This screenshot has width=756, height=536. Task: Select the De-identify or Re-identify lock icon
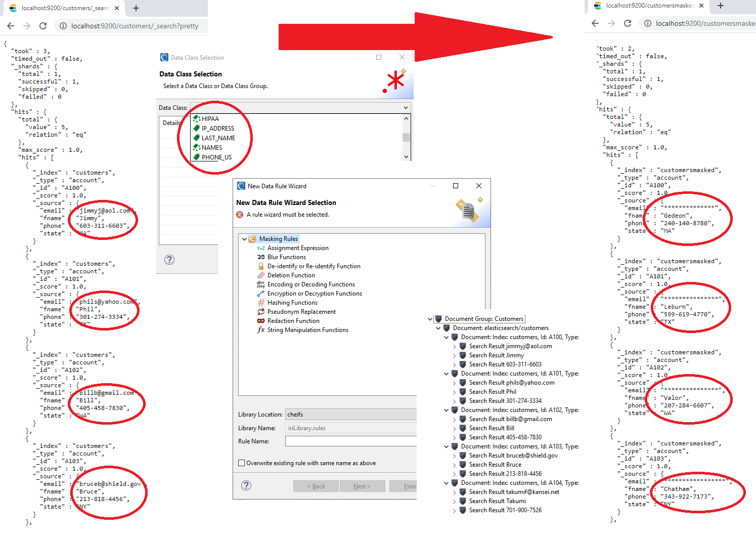261,266
